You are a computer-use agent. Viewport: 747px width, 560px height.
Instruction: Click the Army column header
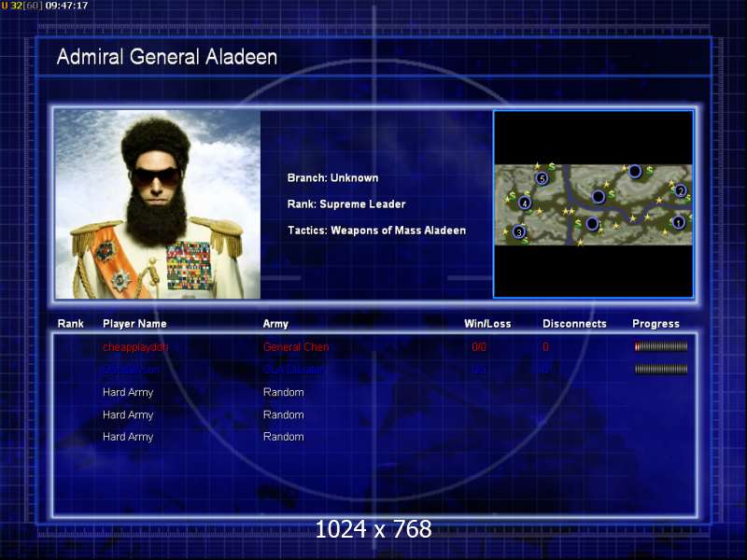pyautogui.click(x=275, y=324)
